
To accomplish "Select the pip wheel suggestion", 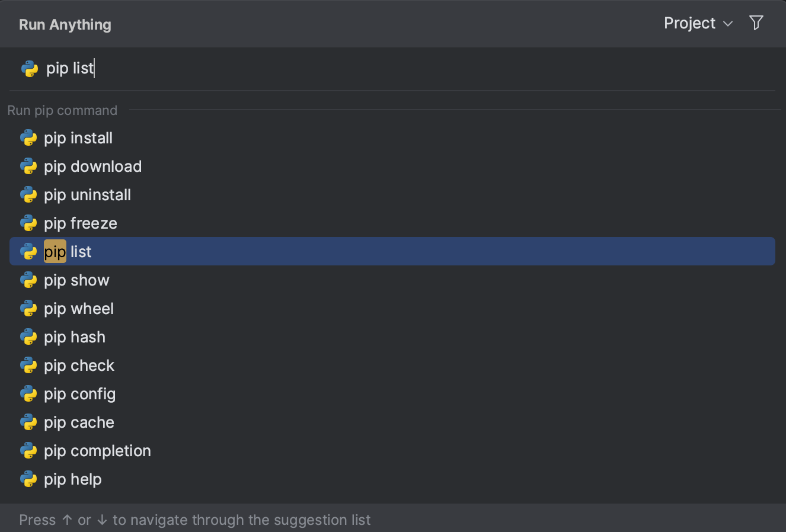I will pos(78,308).
